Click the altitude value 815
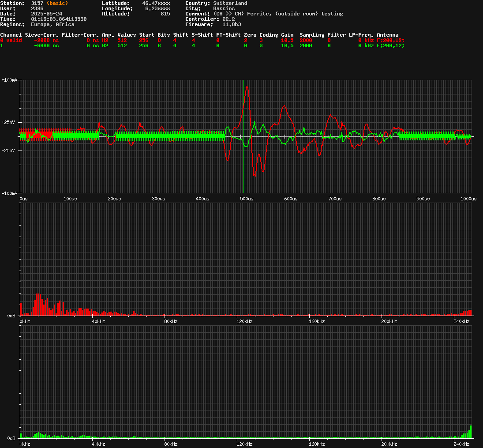The width and height of the screenshot is (483, 448). click(x=165, y=14)
